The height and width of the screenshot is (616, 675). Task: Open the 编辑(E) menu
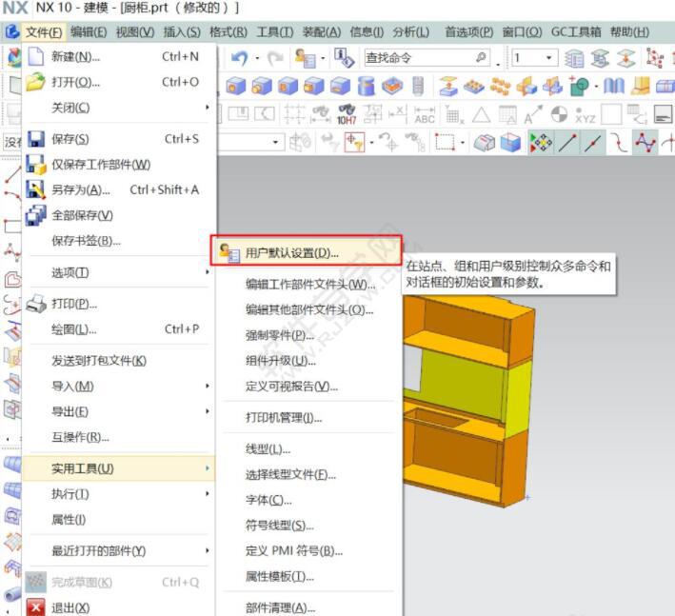pyautogui.click(x=89, y=32)
